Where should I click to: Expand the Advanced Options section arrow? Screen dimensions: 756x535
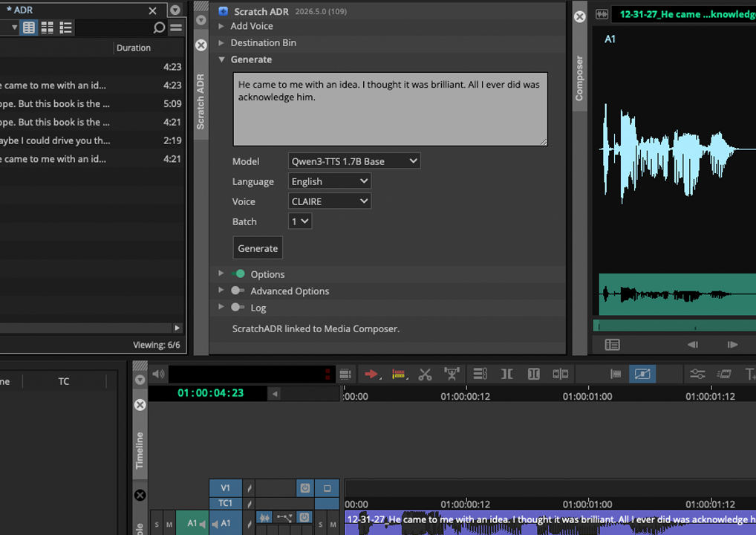click(221, 290)
